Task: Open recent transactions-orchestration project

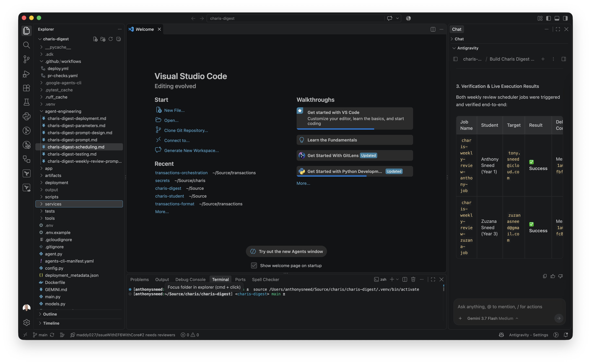Action: click(x=181, y=173)
